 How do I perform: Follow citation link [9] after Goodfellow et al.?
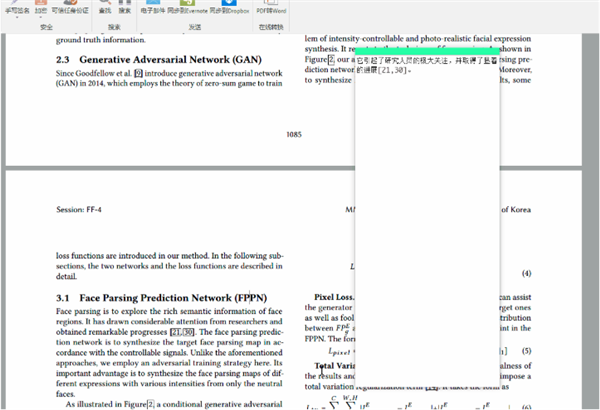(x=138, y=73)
